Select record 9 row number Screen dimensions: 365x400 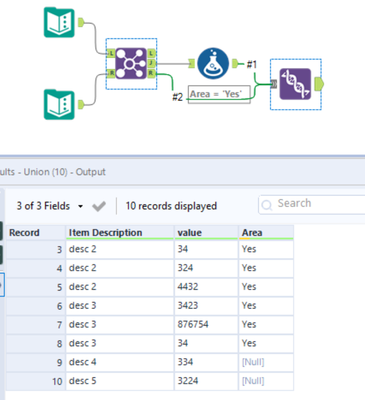tap(36, 362)
